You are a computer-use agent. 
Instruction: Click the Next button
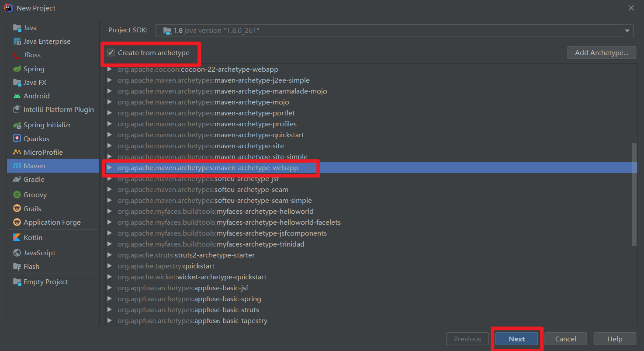(x=517, y=339)
